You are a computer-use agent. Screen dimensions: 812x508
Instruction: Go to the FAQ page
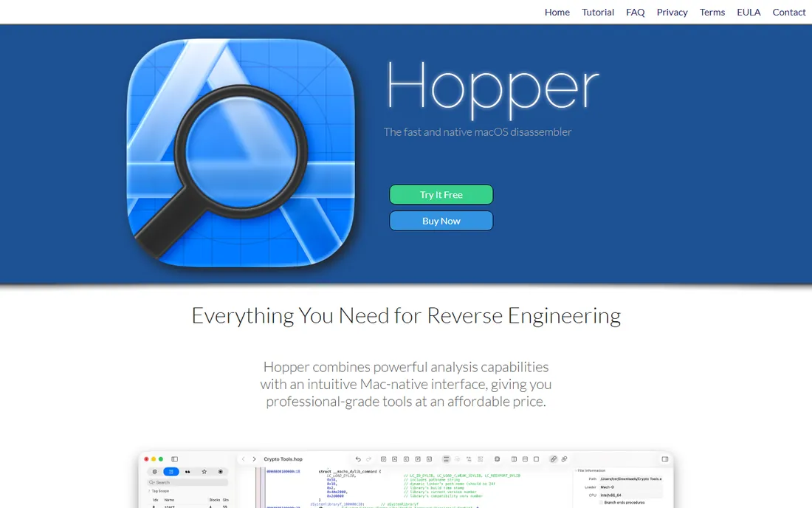click(x=636, y=12)
